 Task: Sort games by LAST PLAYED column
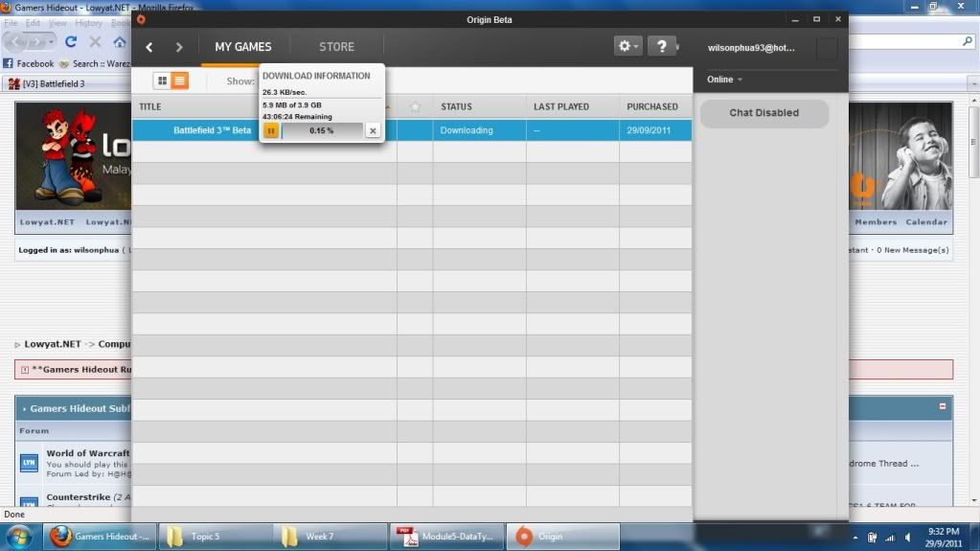(x=561, y=106)
